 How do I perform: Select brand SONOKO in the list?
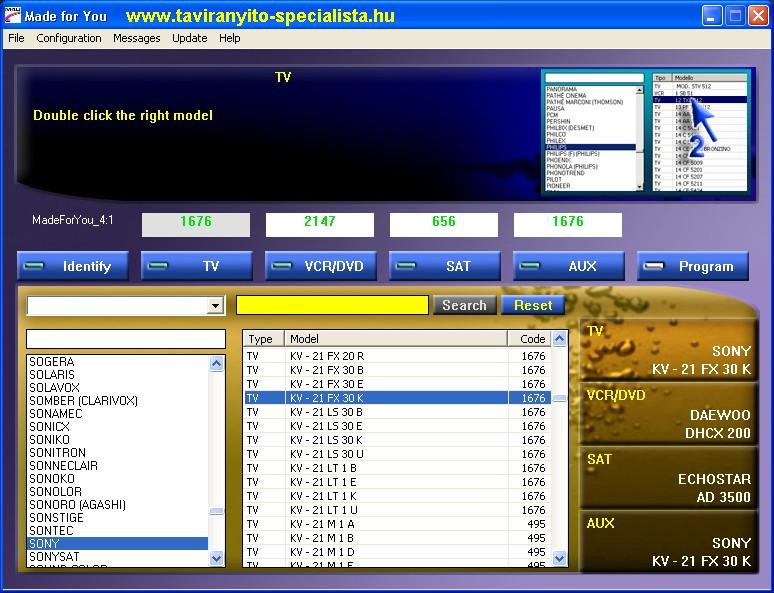(117, 478)
